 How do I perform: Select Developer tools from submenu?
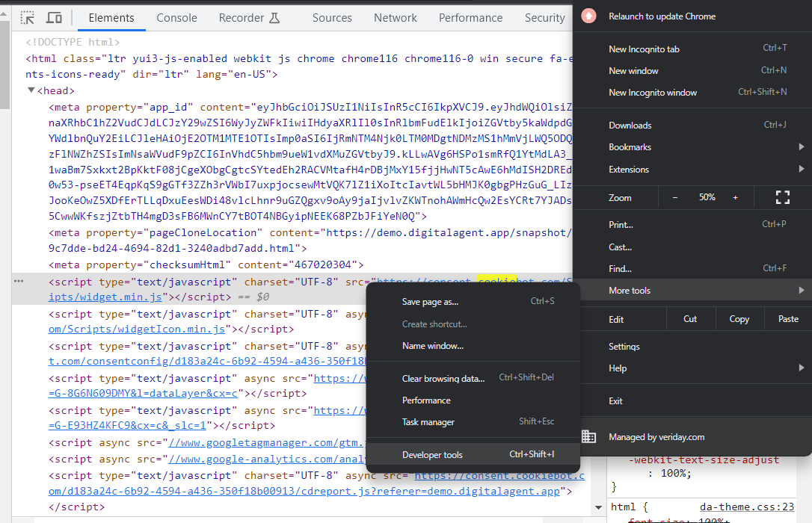[x=473, y=455]
